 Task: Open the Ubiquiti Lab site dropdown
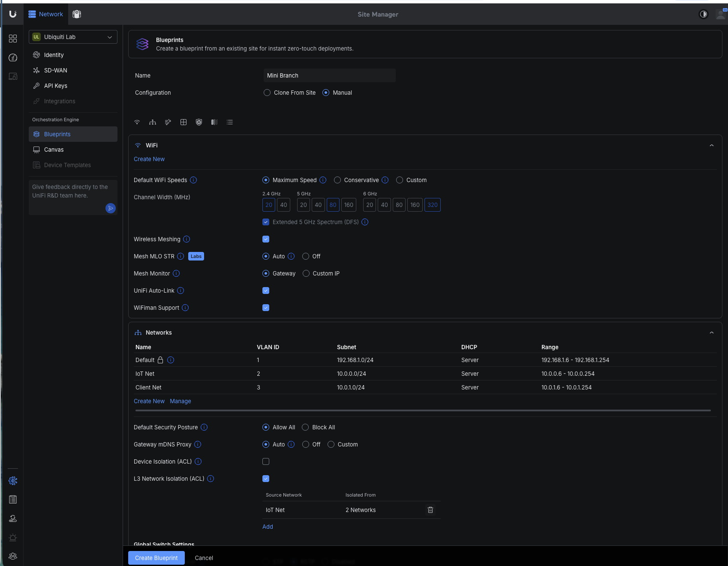click(73, 37)
